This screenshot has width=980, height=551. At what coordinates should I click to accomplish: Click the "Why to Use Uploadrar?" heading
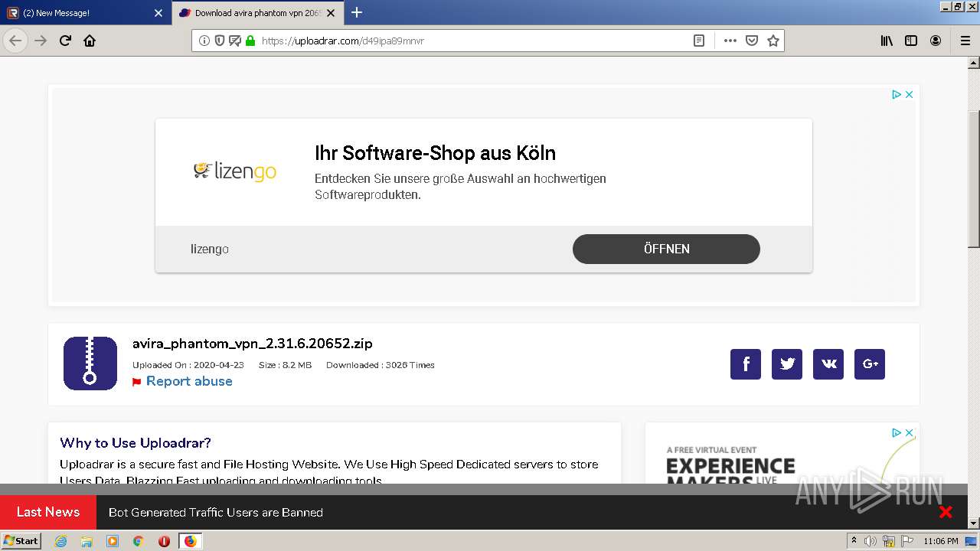(x=136, y=443)
